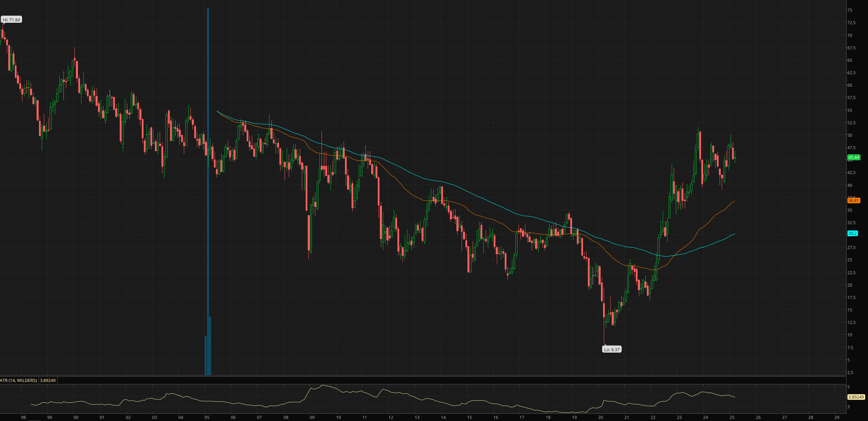This screenshot has width=868, height=421.
Task: Click the Lo: 8.37 price bubble
Action: 612,350
